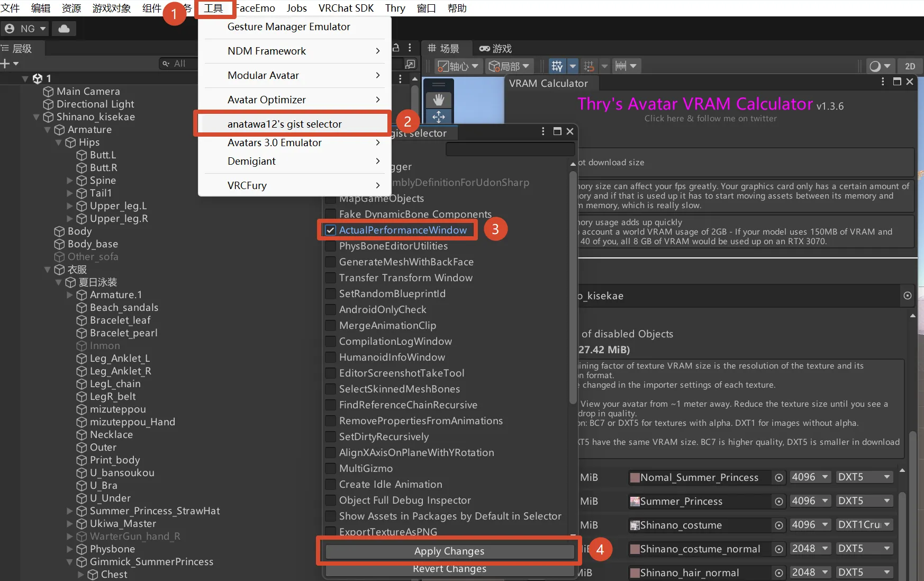
Task: Toggle 2D scene view mode
Action: click(910, 66)
